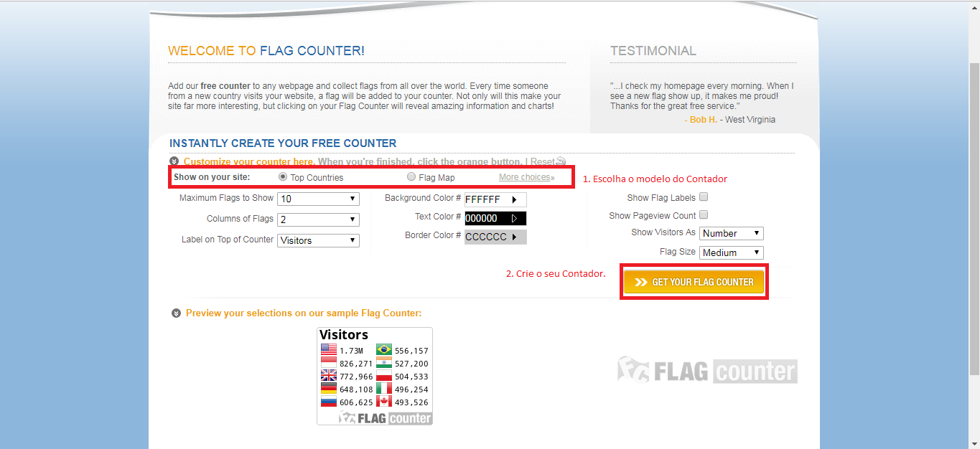Click the Italy flag beside 496,254
The height and width of the screenshot is (449, 980).
coord(384,389)
